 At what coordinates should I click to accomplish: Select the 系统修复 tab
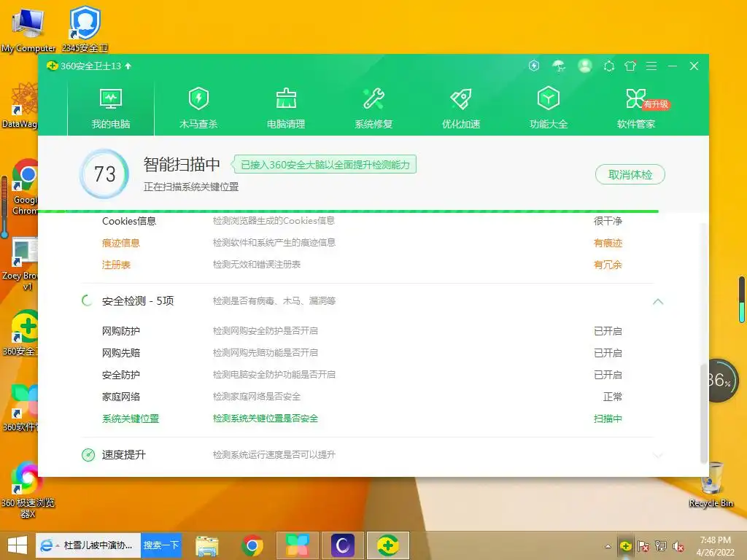(373, 109)
